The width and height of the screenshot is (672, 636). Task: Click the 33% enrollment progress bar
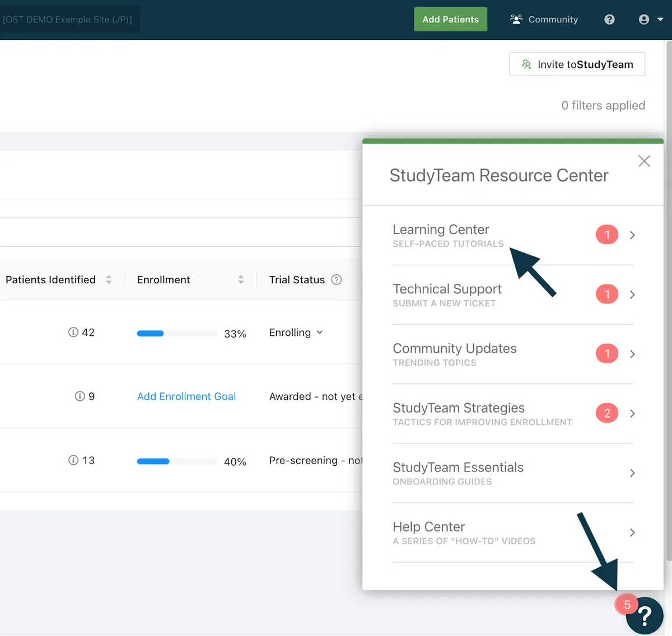pyautogui.click(x=178, y=333)
